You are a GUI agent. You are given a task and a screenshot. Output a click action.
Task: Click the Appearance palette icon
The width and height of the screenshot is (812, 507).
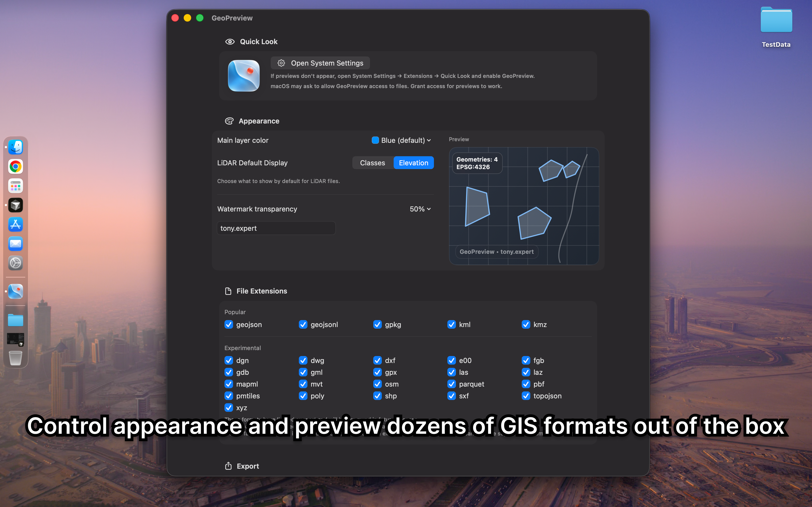point(230,121)
